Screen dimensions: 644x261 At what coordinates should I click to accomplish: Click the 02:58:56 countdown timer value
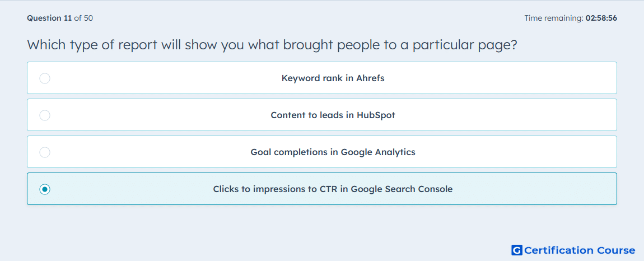point(601,18)
